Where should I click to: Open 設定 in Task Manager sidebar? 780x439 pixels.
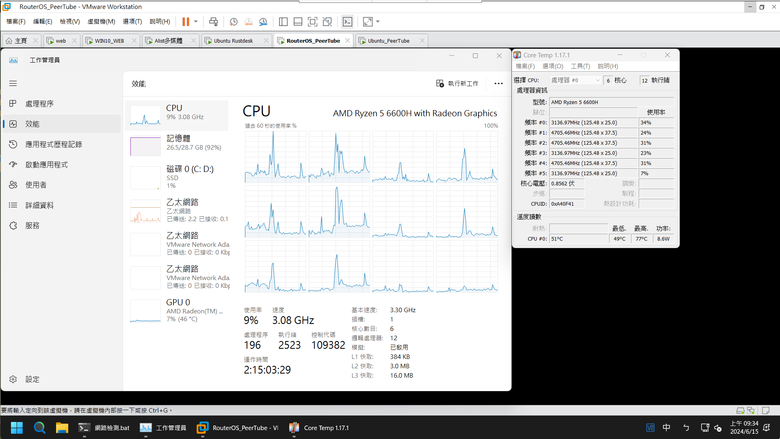point(61,379)
